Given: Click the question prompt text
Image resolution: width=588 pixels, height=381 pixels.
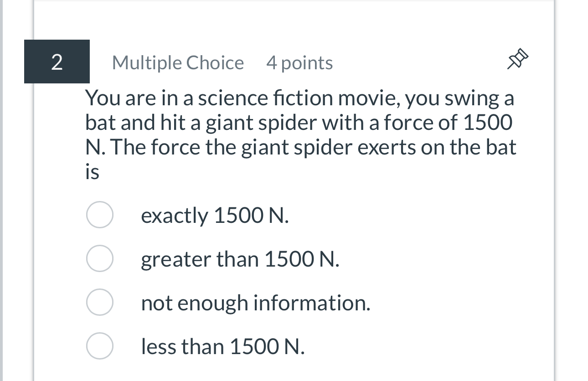Looking at the screenshot, I should coord(301,132).
